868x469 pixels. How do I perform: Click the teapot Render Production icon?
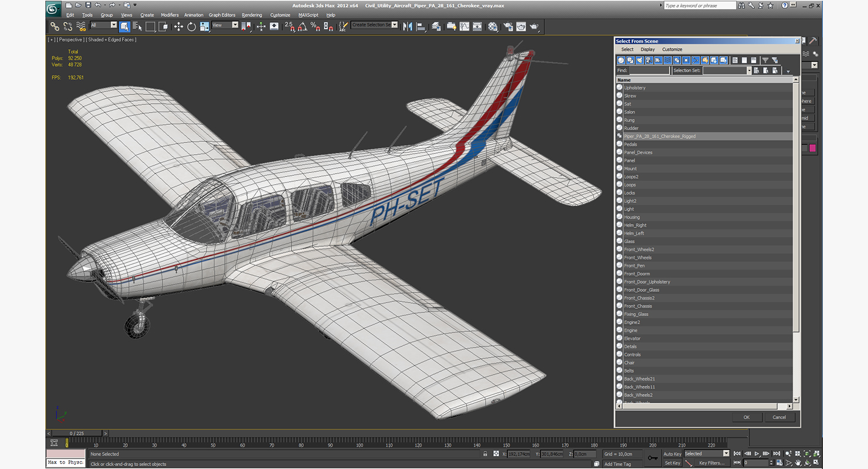click(534, 26)
